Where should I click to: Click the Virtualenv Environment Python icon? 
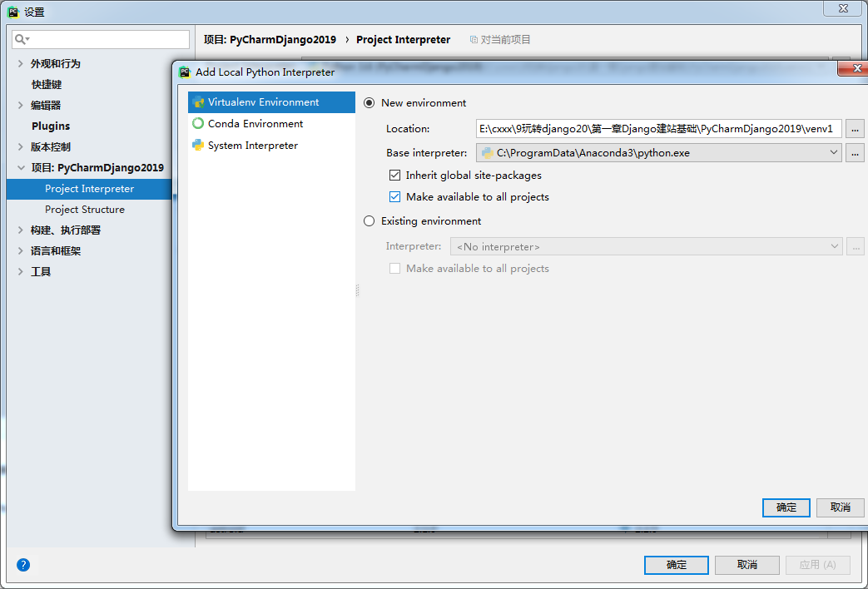197,102
